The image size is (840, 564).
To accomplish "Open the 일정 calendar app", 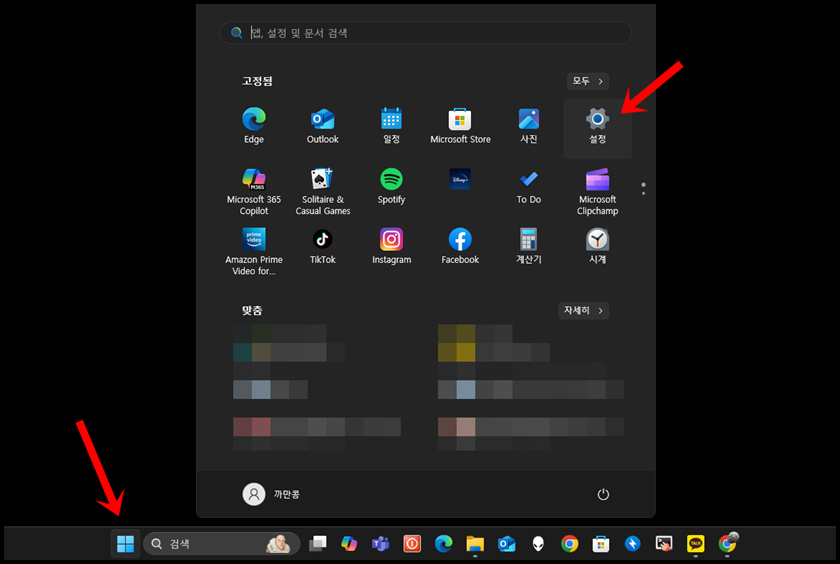I will pos(391,126).
